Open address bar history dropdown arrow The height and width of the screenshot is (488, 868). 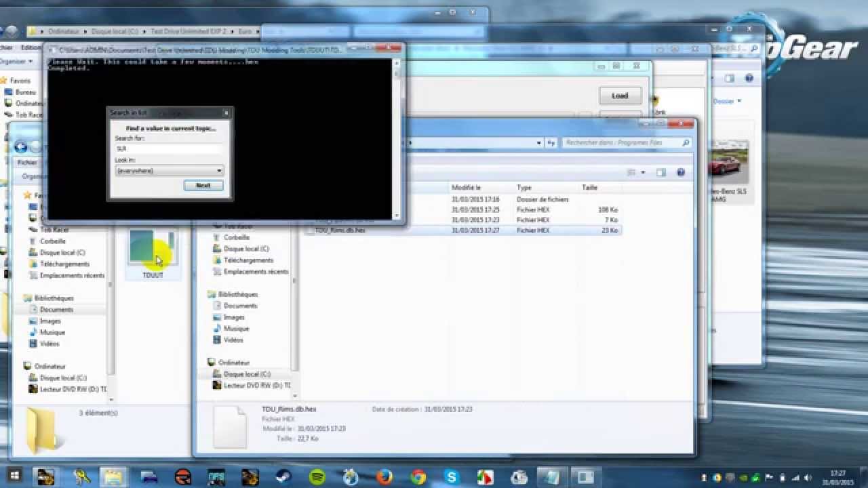539,143
